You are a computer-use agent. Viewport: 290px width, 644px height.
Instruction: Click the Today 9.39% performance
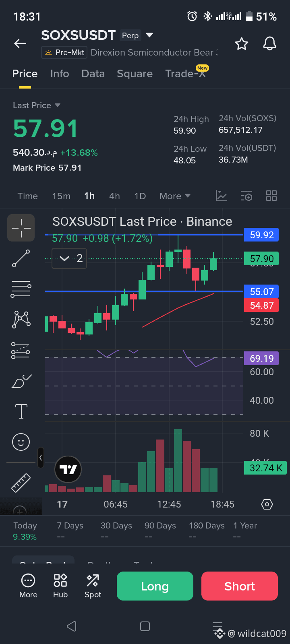pos(25,531)
